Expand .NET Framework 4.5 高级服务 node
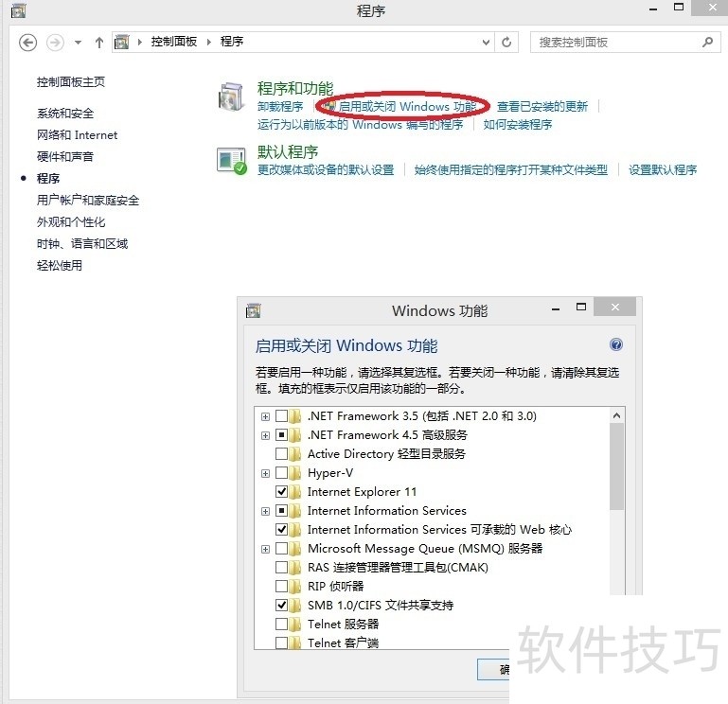728x704 pixels. click(x=265, y=436)
